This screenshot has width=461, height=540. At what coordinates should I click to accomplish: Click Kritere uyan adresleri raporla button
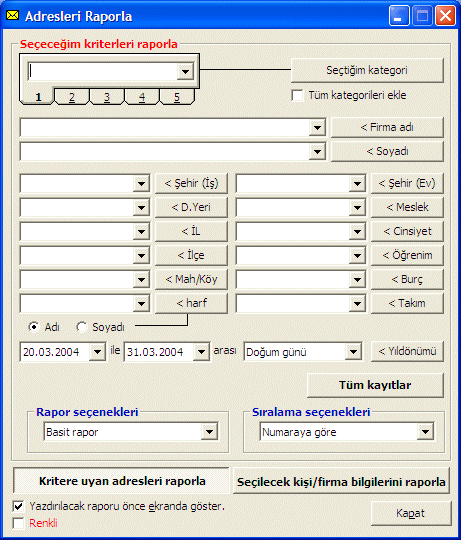coord(121,481)
